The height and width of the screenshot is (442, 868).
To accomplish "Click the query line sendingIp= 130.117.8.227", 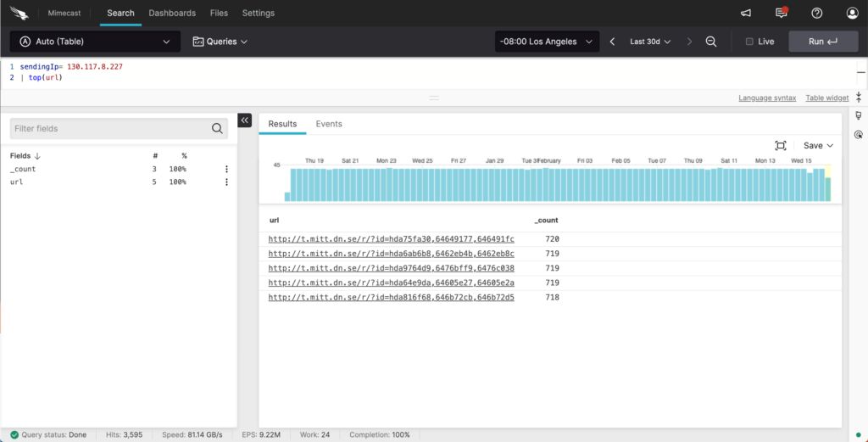I will pyautogui.click(x=71, y=66).
